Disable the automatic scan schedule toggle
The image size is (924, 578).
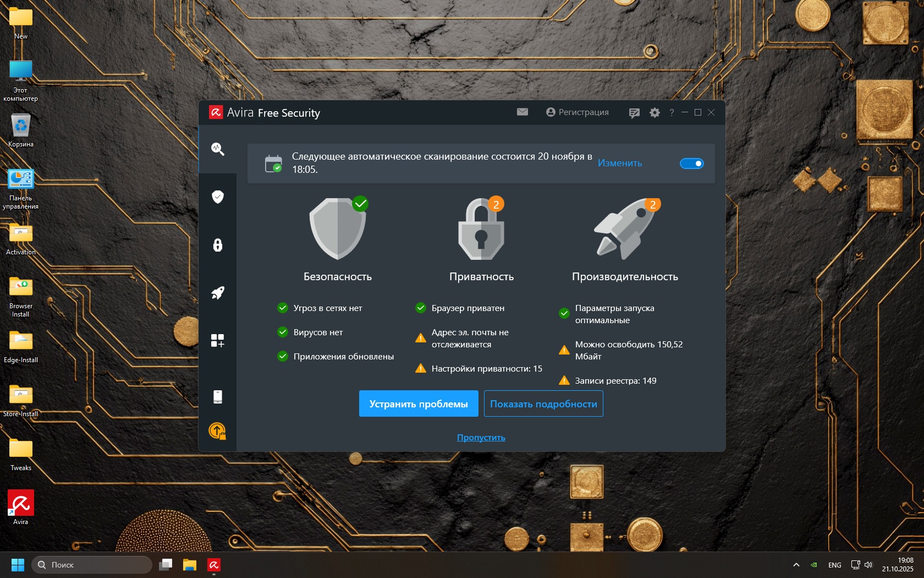691,163
